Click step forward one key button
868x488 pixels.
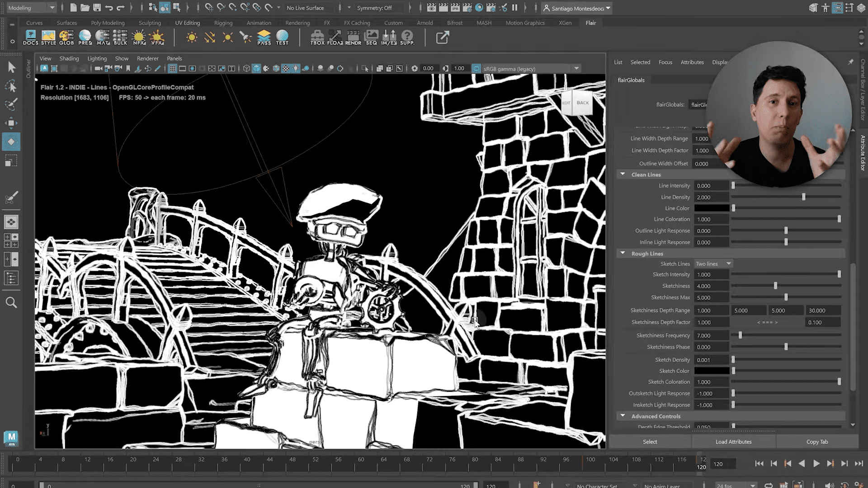830,464
